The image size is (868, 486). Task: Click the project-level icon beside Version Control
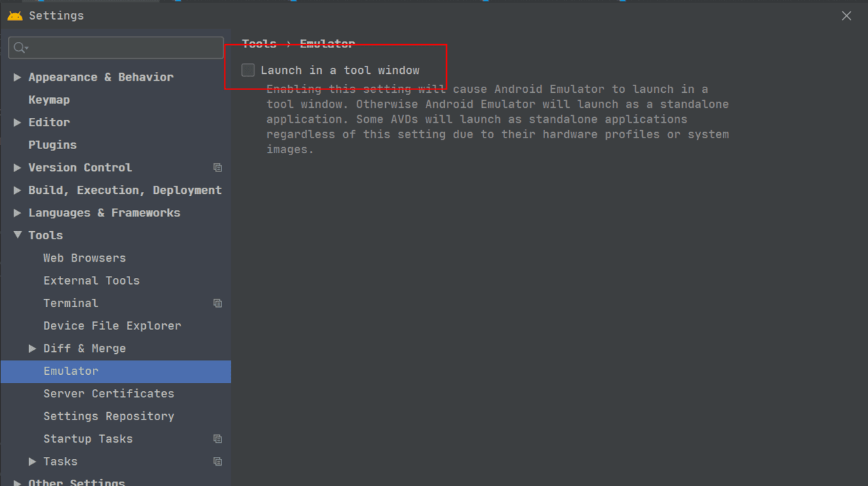pos(218,167)
